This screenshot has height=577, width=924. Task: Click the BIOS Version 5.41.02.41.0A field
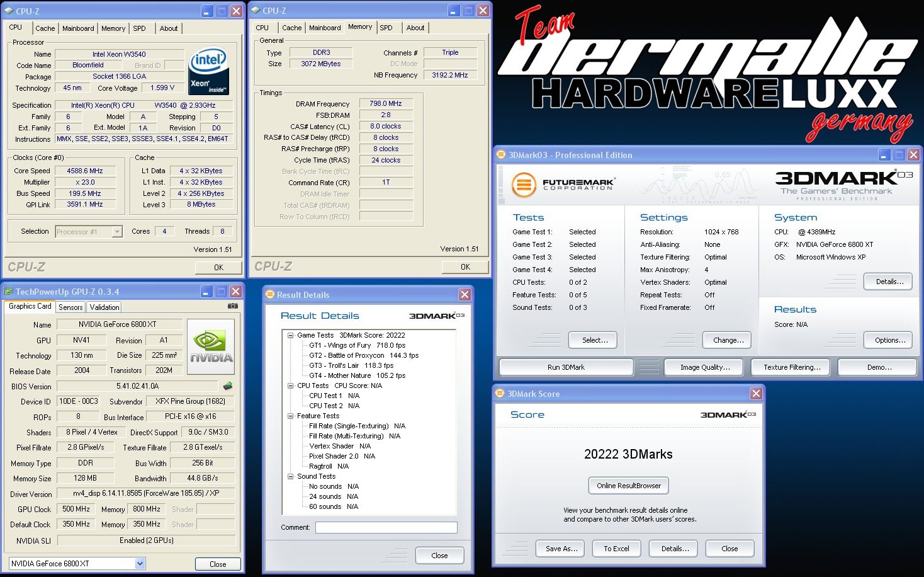[x=138, y=386]
